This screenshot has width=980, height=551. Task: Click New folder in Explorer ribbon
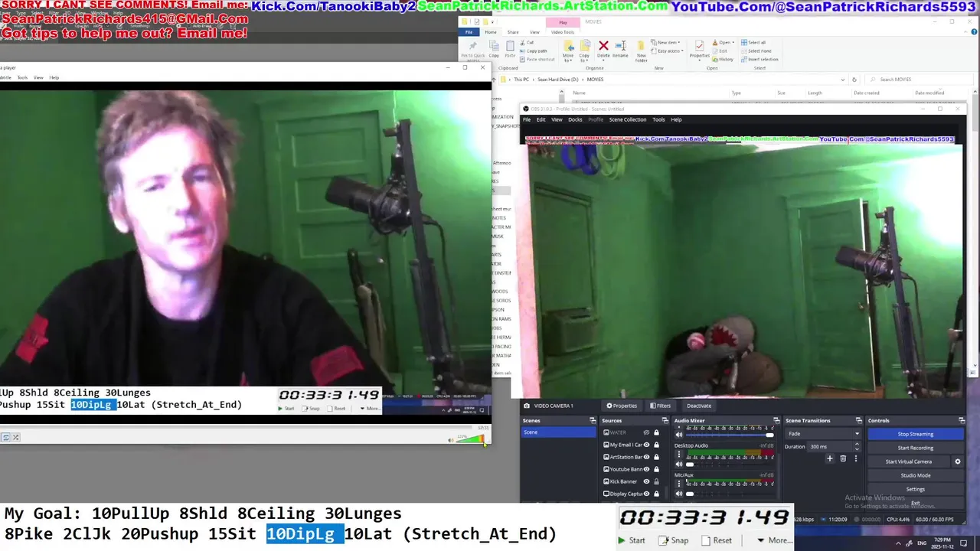pos(642,51)
